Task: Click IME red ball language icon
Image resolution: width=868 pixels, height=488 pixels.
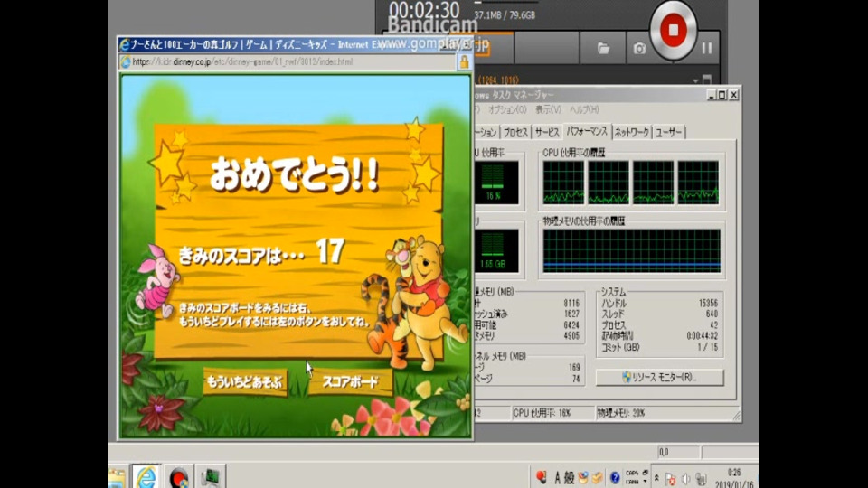Action: pos(541,477)
